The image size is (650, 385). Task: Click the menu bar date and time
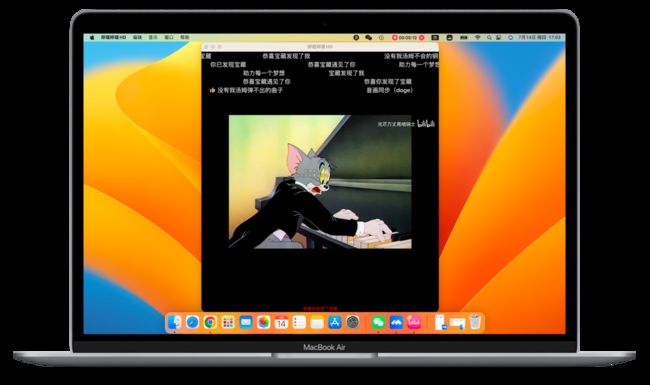coord(539,37)
